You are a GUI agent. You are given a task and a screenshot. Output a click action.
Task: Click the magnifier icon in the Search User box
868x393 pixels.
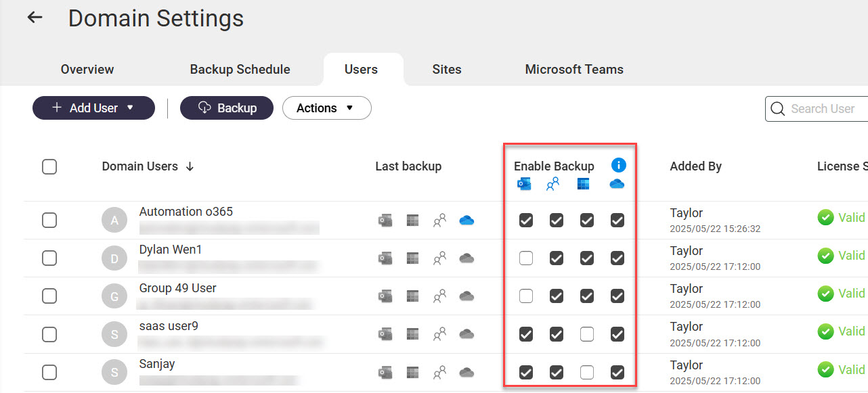tap(779, 109)
